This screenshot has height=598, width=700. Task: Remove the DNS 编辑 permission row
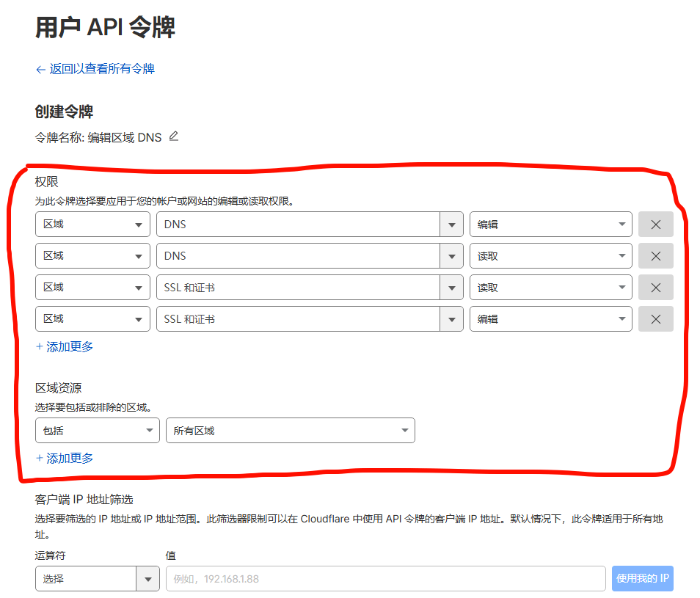pyautogui.click(x=655, y=224)
